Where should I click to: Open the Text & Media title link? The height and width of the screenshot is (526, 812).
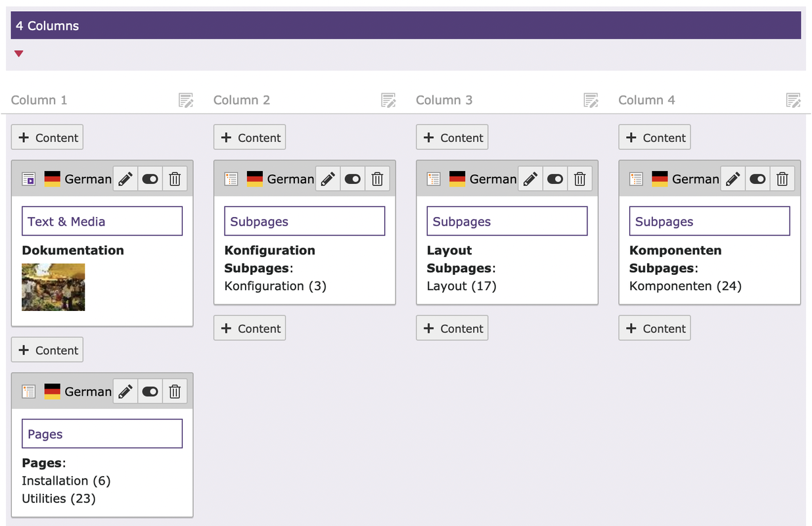[x=66, y=222]
